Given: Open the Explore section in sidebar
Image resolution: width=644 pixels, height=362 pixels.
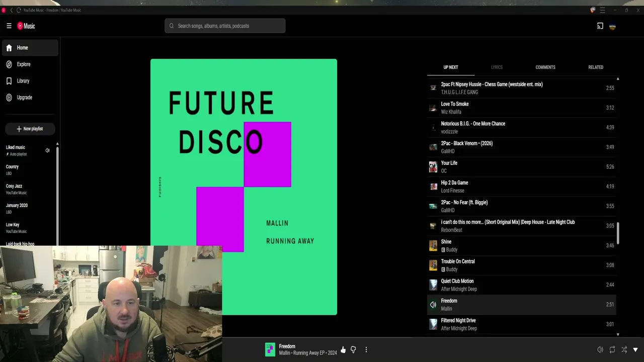Looking at the screenshot, I should [29, 64].
